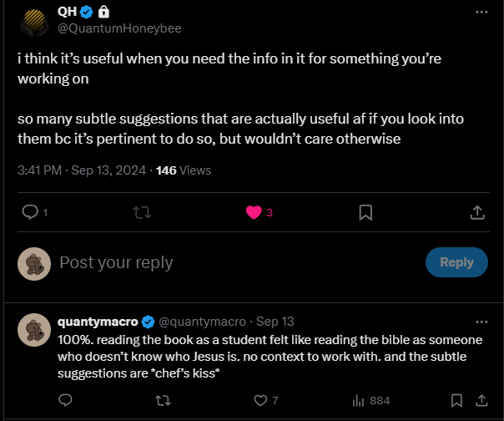The height and width of the screenshot is (421, 504).
Task: Like quantymacro's reply with 7 likes
Action: tap(260, 401)
